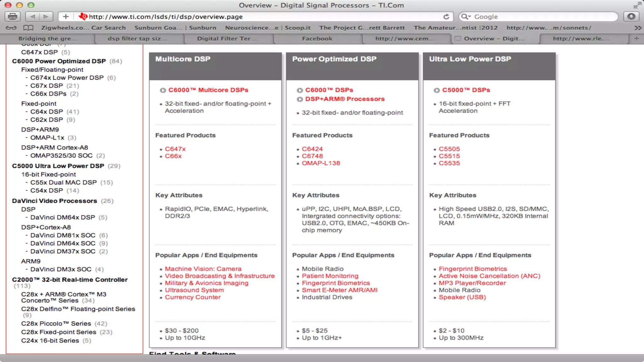Select C55x Dual MAC DSP sidebar entry
Viewport: 644px width, 362px height.
pos(63,183)
